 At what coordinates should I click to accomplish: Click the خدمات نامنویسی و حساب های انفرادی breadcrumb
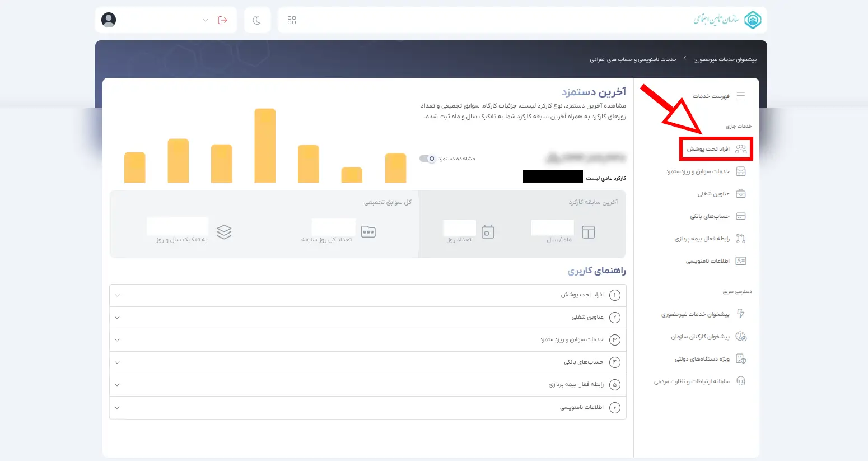(x=633, y=59)
